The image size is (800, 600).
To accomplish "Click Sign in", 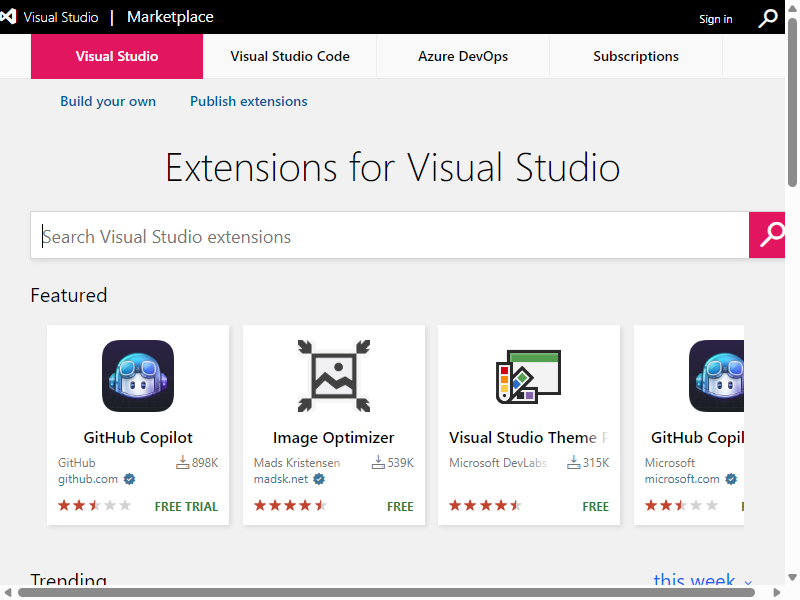I will point(715,19).
